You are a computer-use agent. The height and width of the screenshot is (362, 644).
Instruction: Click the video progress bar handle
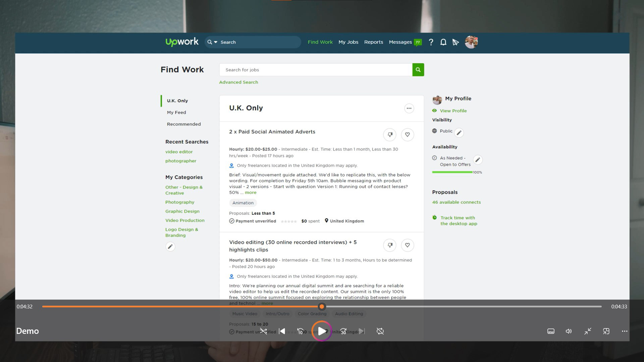point(322,306)
